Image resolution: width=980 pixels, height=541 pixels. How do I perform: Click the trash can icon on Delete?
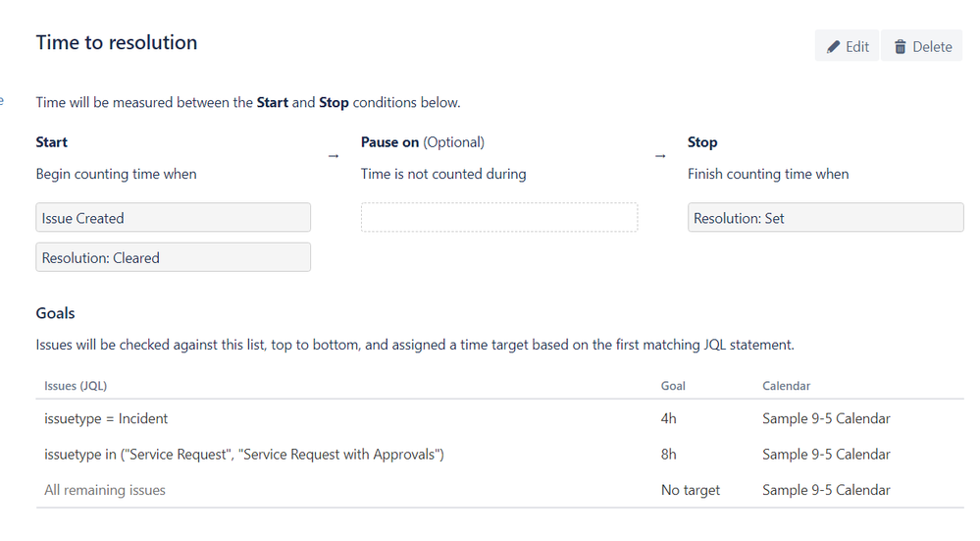(x=900, y=47)
